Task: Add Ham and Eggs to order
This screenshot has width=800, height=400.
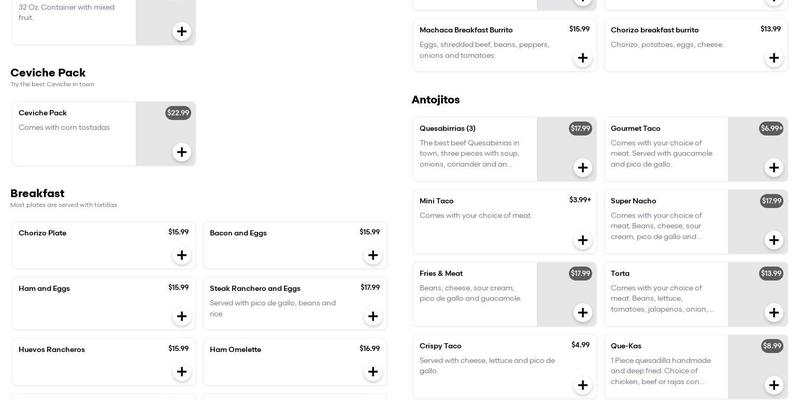Action: [x=182, y=316]
